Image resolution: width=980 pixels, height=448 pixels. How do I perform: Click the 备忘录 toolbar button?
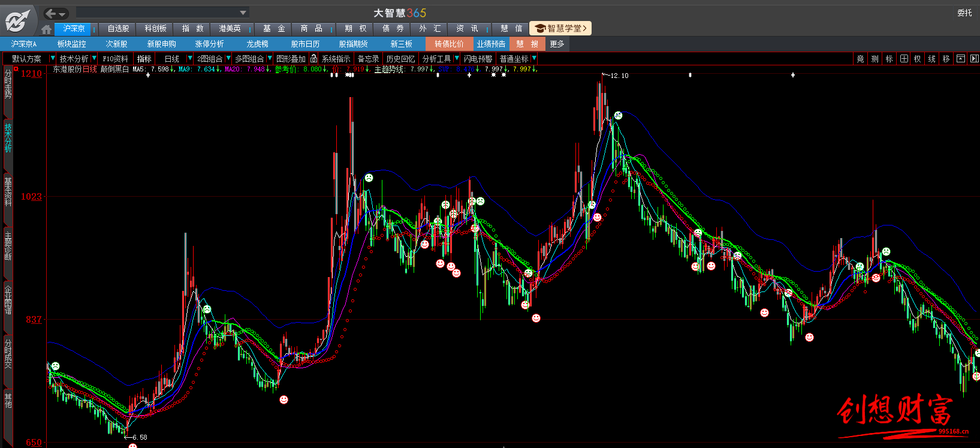(368, 59)
